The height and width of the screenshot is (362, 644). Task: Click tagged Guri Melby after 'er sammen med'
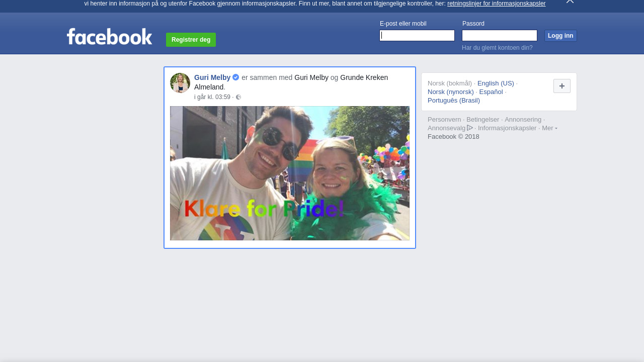click(311, 77)
